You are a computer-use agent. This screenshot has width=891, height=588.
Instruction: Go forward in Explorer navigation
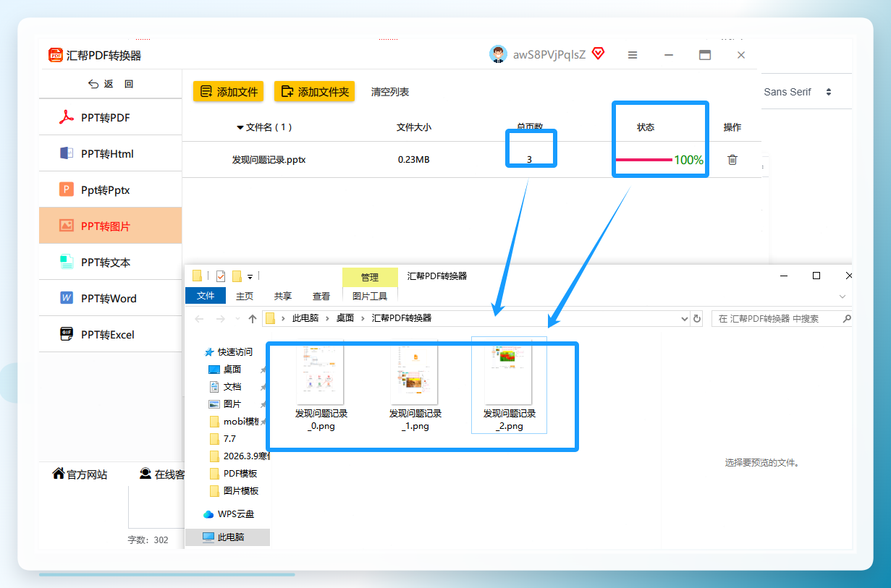coord(221,318)
